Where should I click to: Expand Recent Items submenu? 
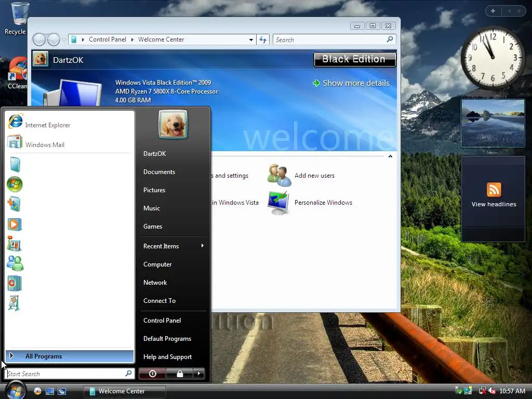tap(173, 246)
